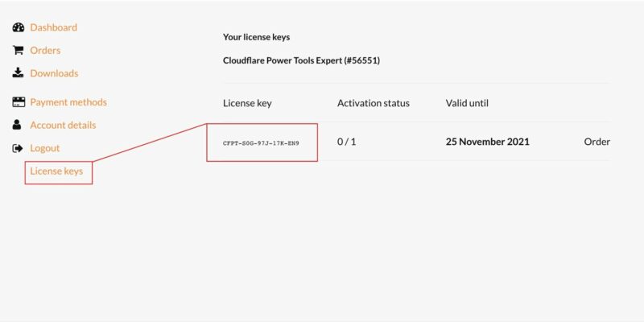The image size is (644, 322).
Task: Navigate to Payment methods
Action: pos(68,102)
